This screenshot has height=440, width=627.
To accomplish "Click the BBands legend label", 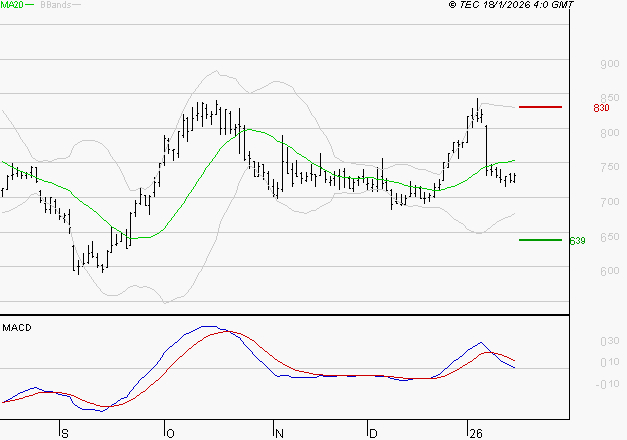I will [56, 5].
